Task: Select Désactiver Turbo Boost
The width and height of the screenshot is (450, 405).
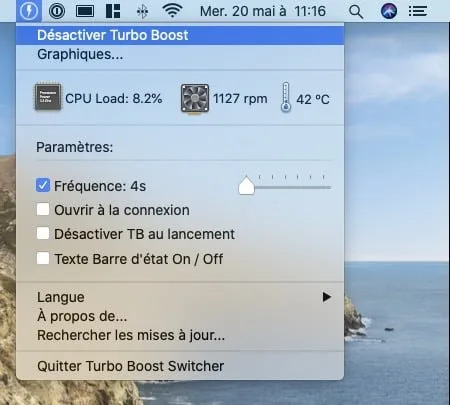Action: 180,35
